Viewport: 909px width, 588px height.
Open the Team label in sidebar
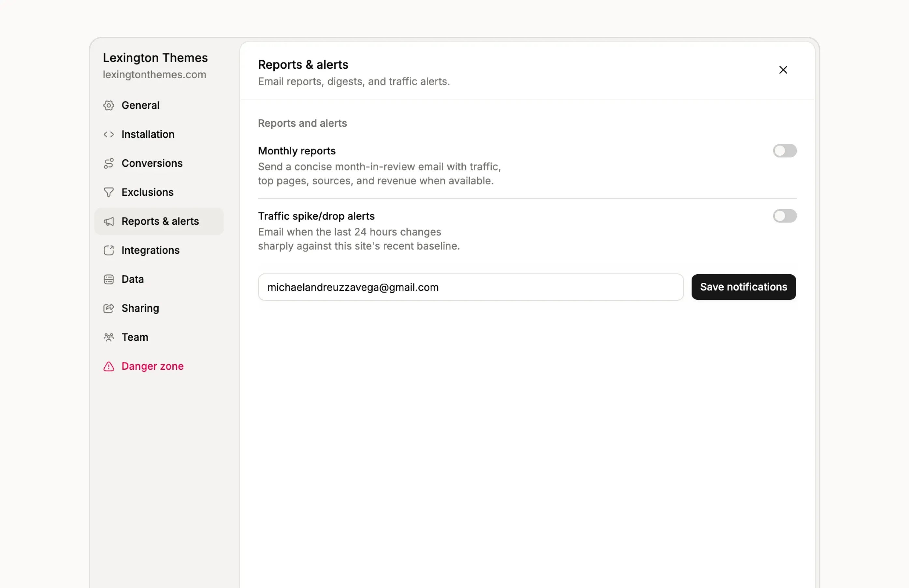[x=135, y=337]
